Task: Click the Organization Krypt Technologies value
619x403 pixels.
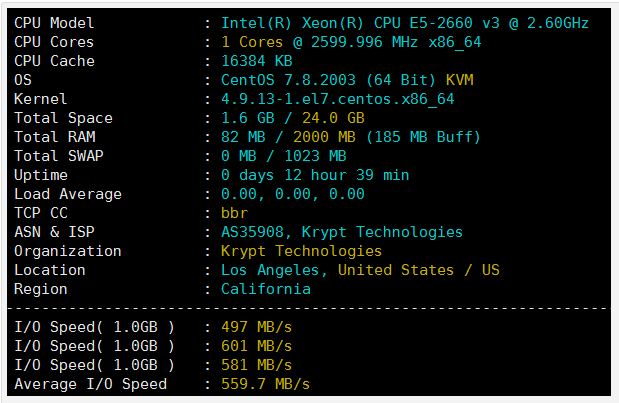Action: tap(301, 251)
